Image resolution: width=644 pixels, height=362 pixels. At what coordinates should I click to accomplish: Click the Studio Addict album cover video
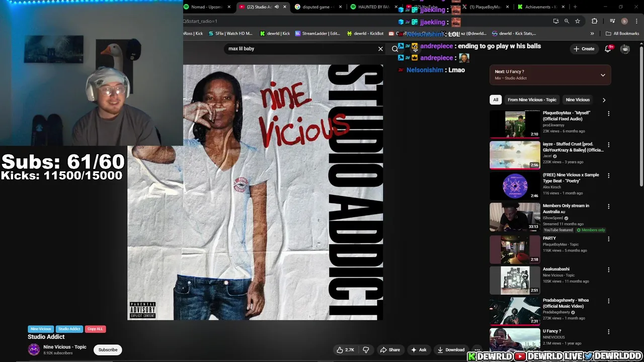click(x=255, y=192)
